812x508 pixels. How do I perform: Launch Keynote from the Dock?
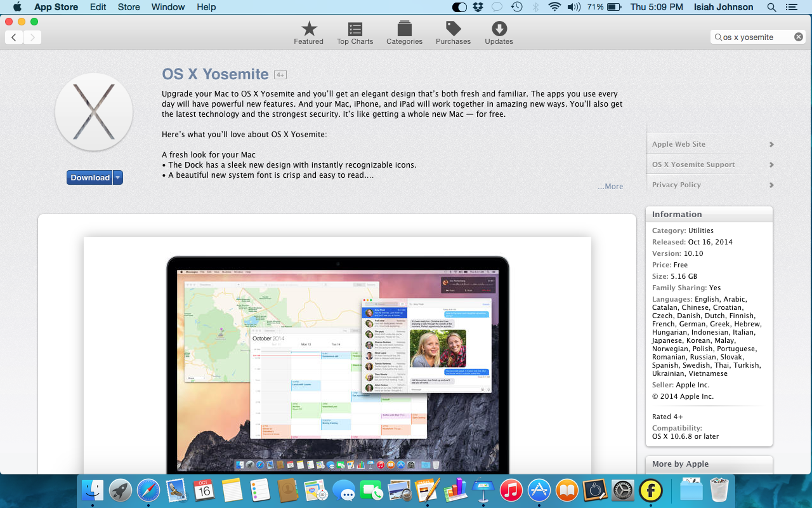click(x=483, y=489)
